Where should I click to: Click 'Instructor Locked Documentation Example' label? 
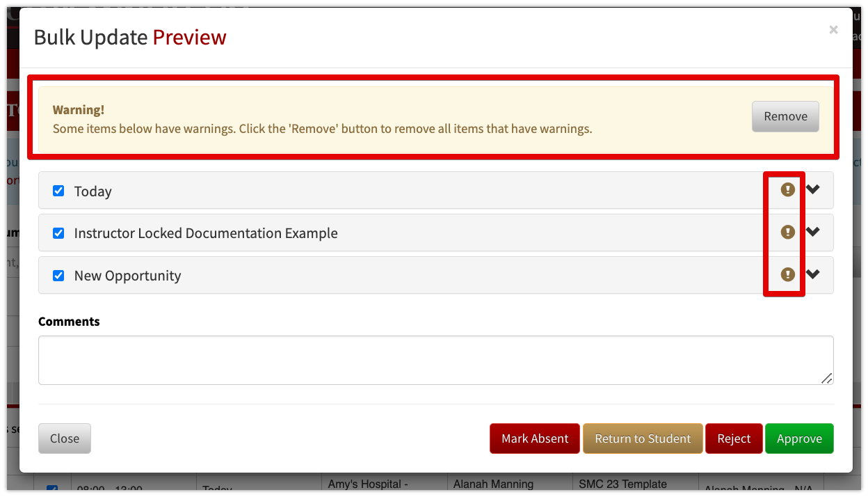click(206, 233)
